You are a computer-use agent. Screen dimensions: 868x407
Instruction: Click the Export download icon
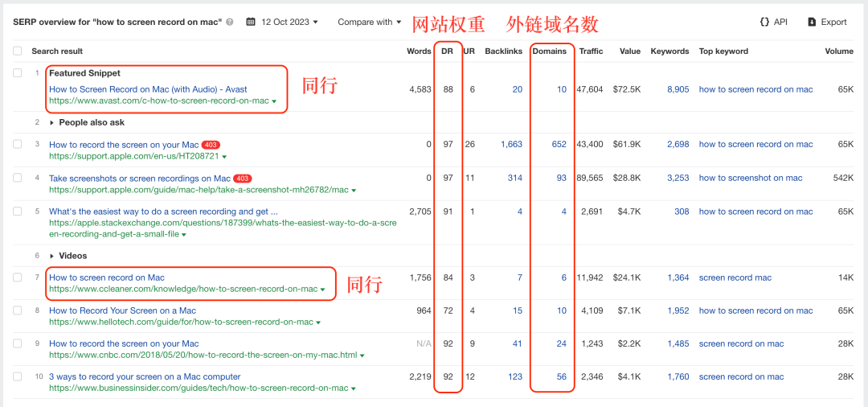(812, 22)
